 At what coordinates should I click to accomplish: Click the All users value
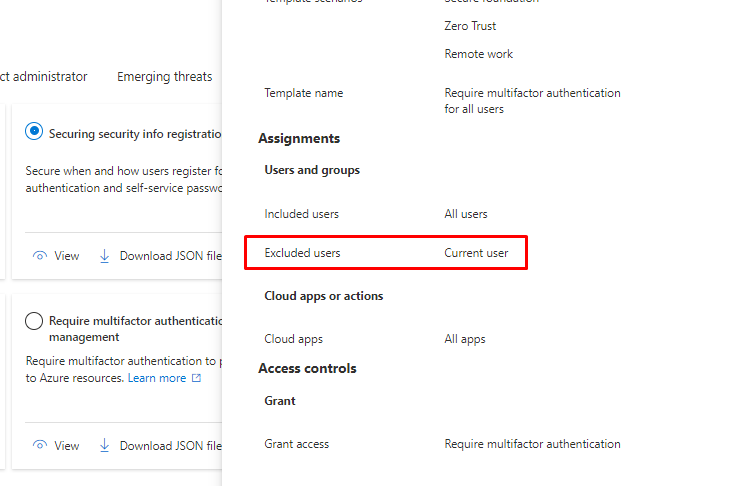466,214
